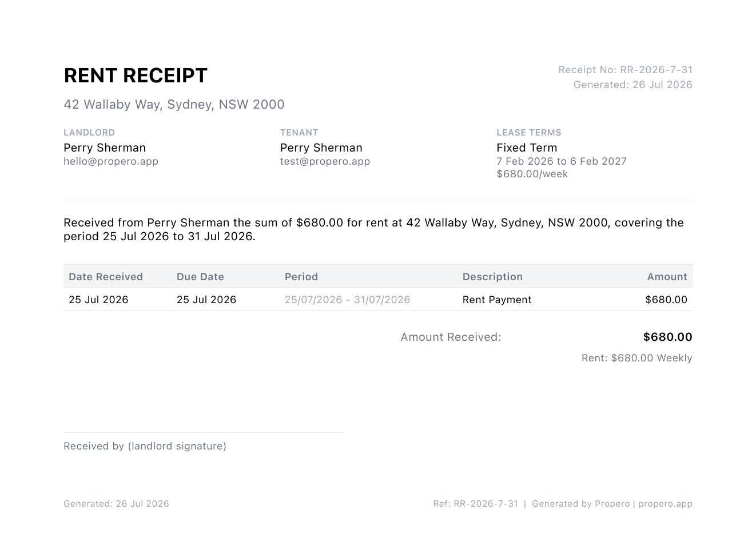This screenshot has height=549, width=756.
Task: Click the Date Received column header
Action: click(106, 277)
